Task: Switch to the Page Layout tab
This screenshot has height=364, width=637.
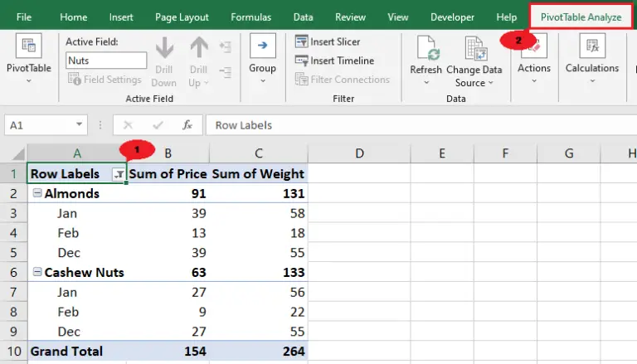Action: [182, 17]
